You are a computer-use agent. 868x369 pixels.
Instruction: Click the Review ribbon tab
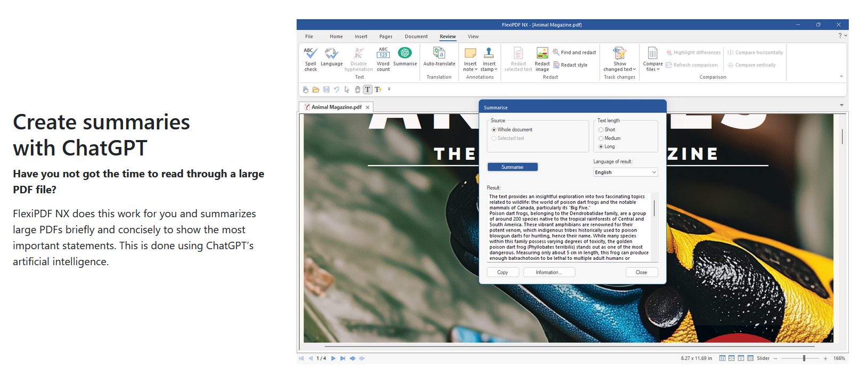pyautogui.click(x=447, y=37)
